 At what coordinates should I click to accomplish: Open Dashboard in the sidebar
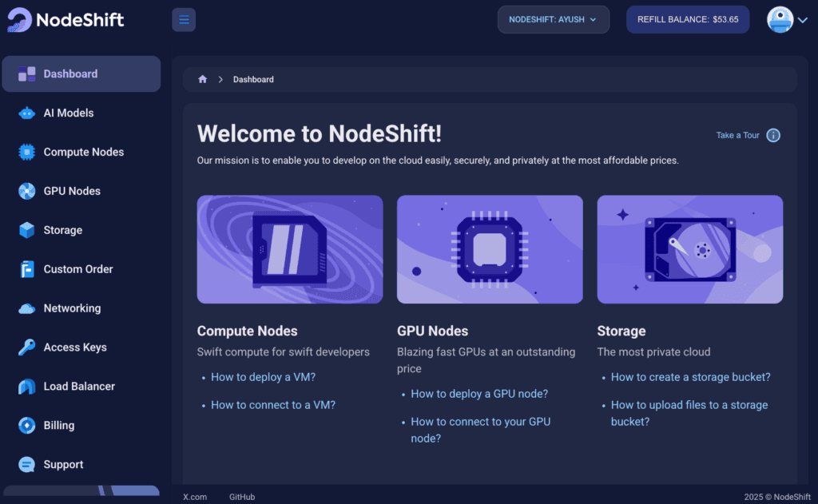coord(81,74)
